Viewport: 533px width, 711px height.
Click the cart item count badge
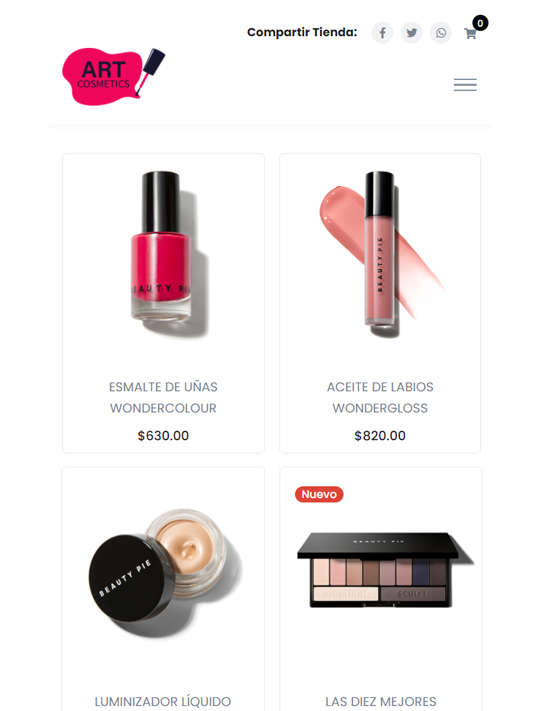click(480, 23)
